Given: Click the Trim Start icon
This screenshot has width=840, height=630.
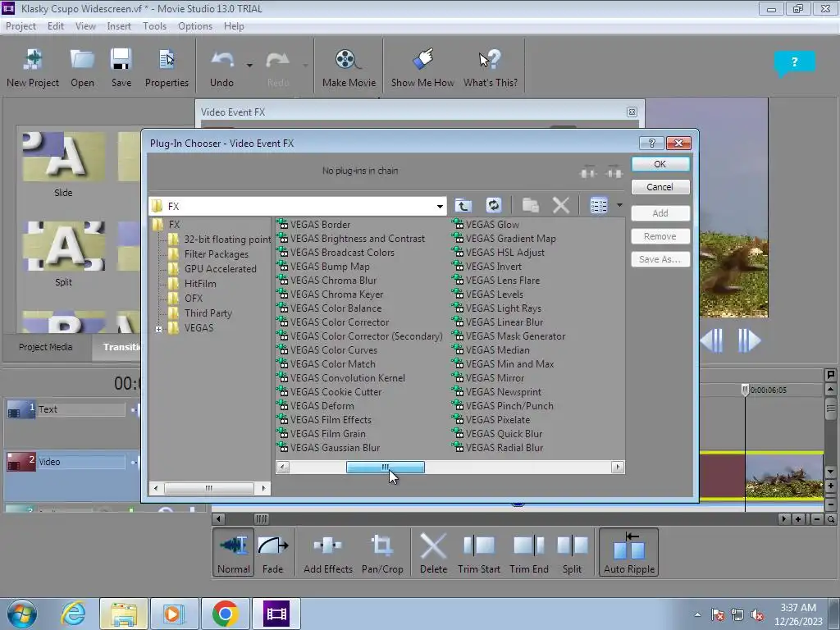Looking at the screenshot, I should click(x=479, y=552).
